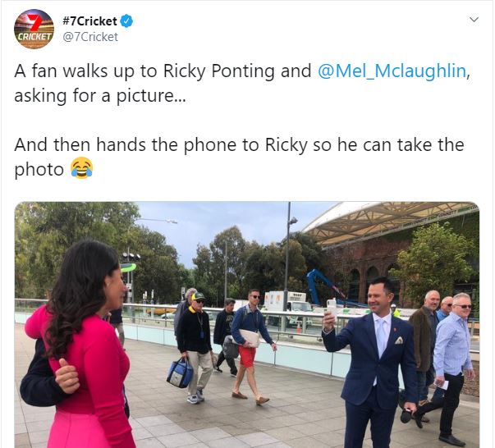
Task: Click the 'asking for a picture...' text line
Action: [x=100, y=96]
